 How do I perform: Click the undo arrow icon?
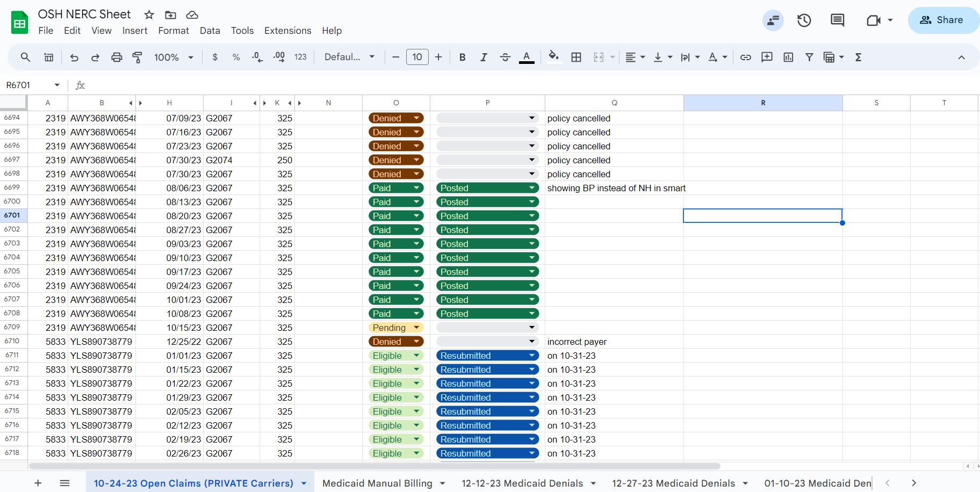(74, 57)
